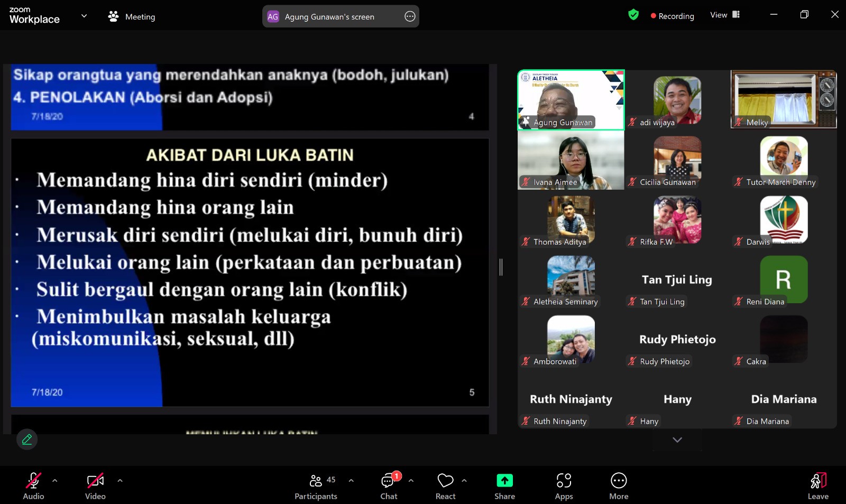Expand chat options caret next to Chat
The height and width of the screenshot is (504, 846).
(x=411, y=481)
